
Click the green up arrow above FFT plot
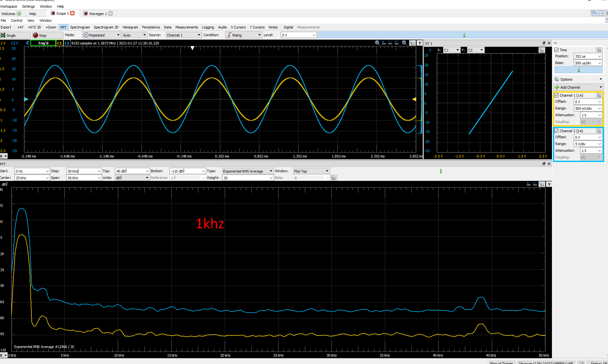coord(441,171)
